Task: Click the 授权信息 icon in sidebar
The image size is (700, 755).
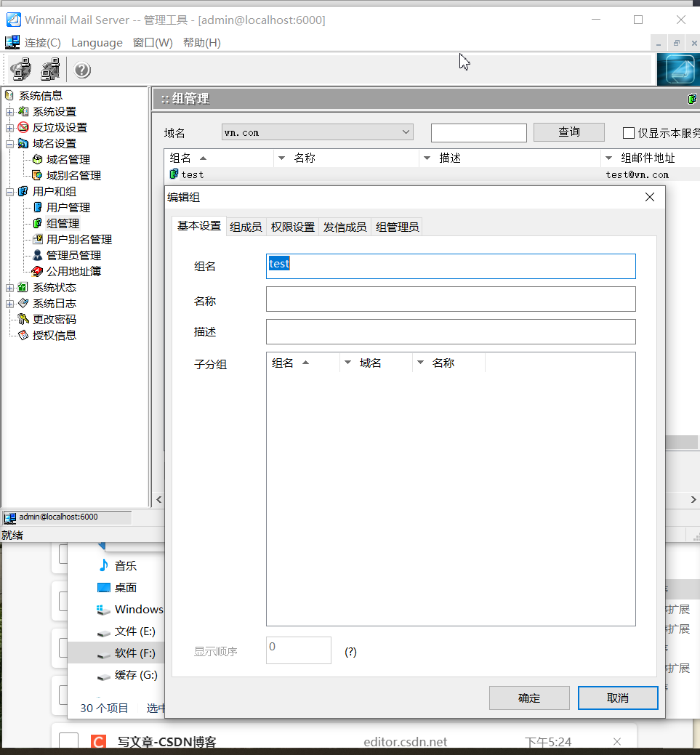Action: click(x=23, y=335)
